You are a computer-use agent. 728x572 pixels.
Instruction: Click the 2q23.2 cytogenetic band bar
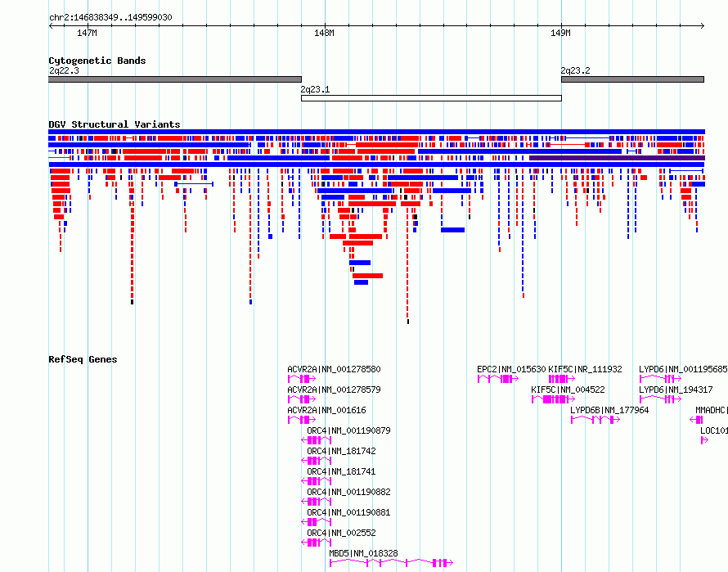point(633,79)
